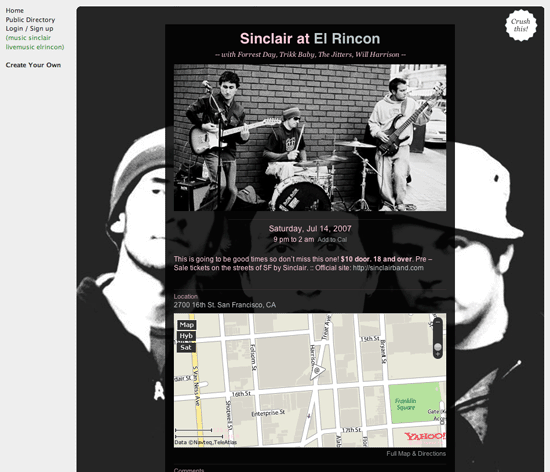Click the location marker on the map
Image resolution: width=550 pixels, height=472 pixels.
click(317, 371)
